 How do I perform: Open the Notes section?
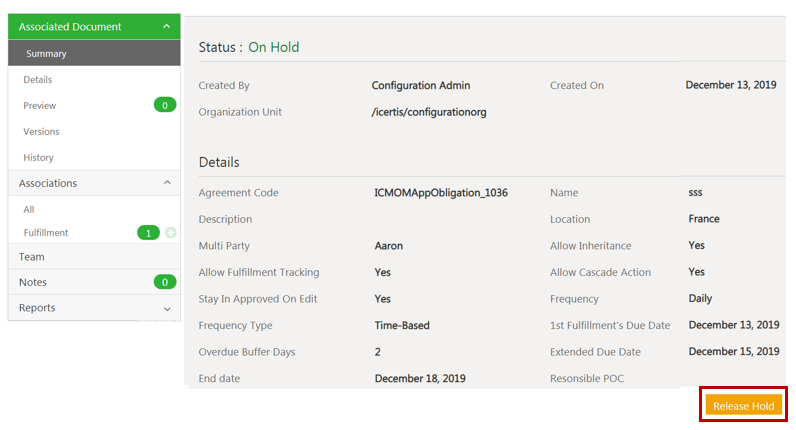[33, 282]
